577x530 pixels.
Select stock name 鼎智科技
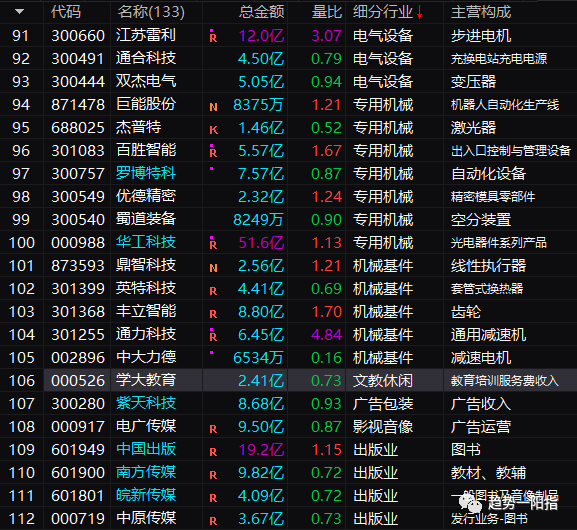(146, 265)
